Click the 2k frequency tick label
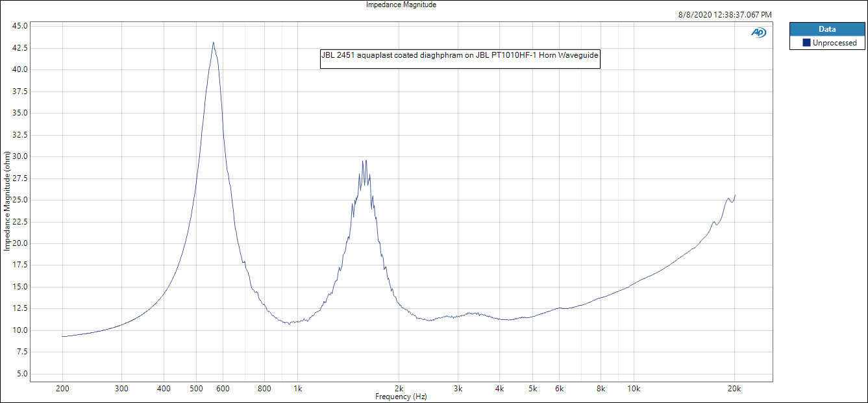The image size is (868, 403). point(399,389)
